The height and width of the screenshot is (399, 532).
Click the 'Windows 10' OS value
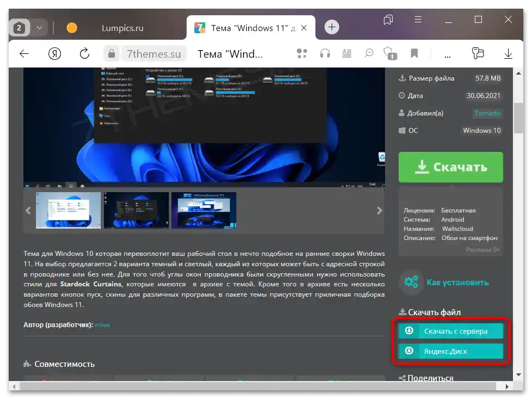[482, 130]
